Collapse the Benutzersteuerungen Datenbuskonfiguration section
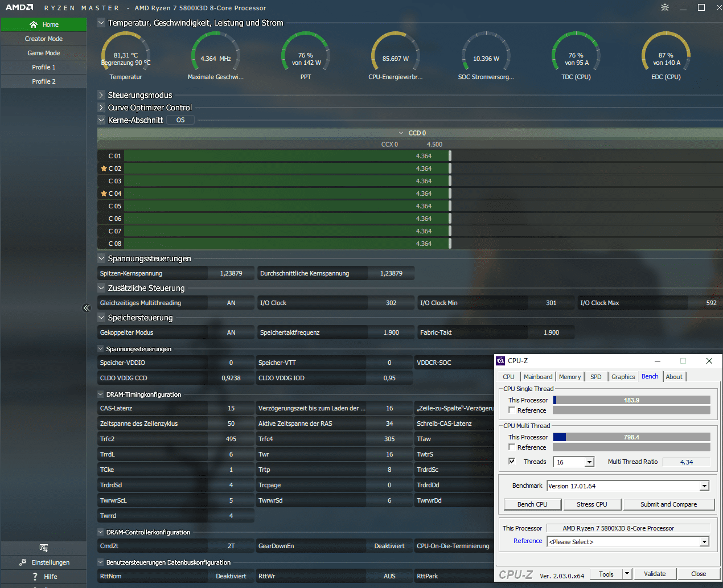 pos(101,562)
